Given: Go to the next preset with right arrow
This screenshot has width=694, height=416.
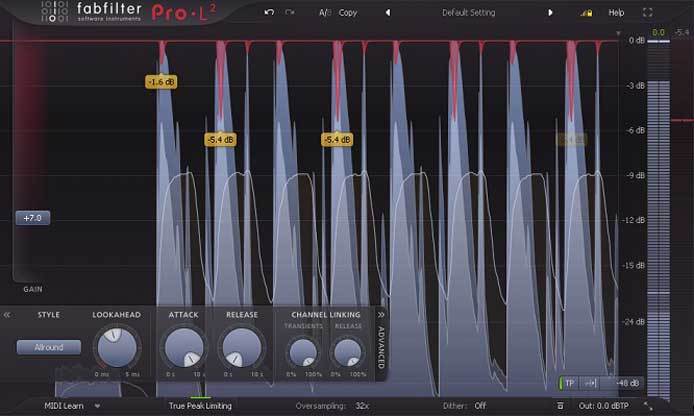Looking at the screenshot, I should tap(550, 12).
